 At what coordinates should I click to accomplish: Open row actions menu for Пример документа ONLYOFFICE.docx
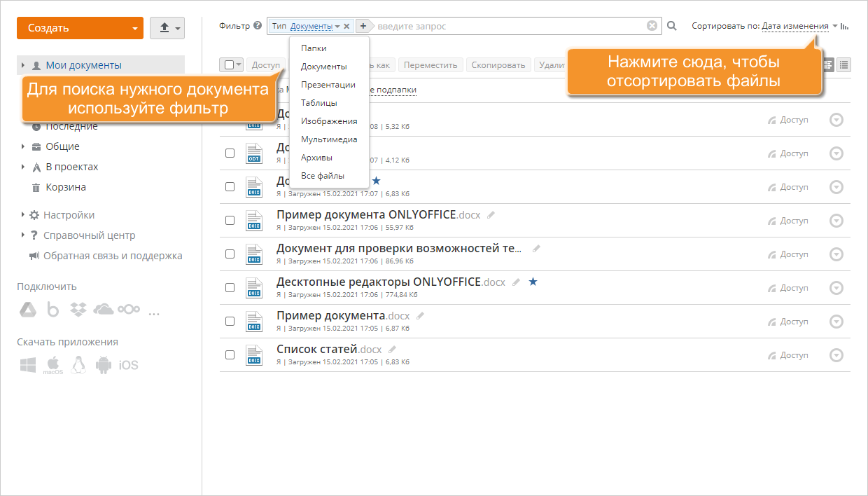[836, 221]
